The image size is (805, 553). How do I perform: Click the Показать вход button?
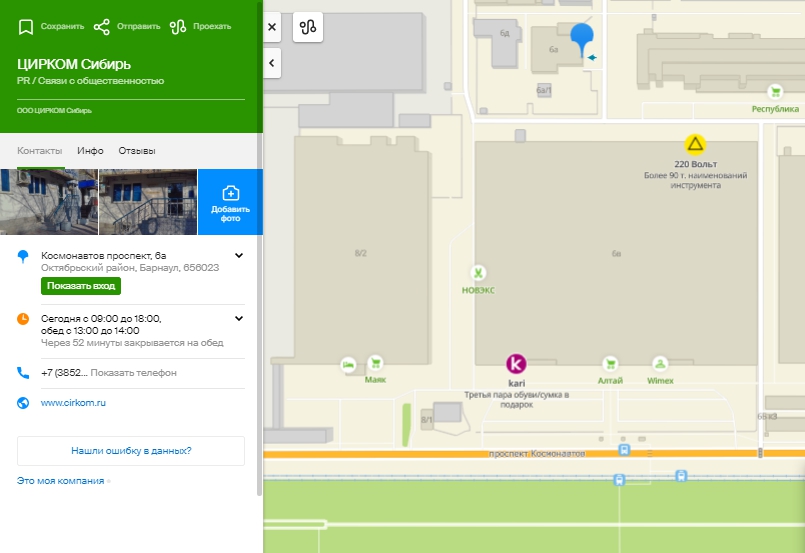click(x=81, y=286)
